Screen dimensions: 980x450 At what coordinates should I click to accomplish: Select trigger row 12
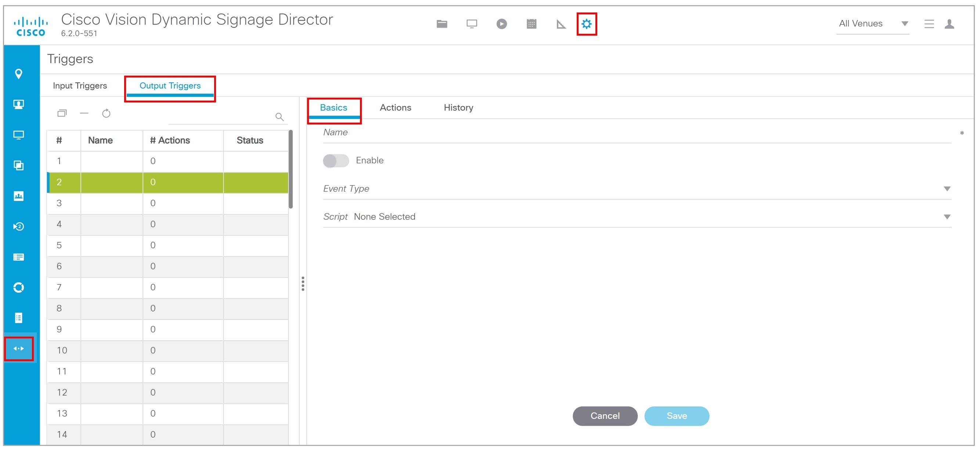(x=167, y=393)
